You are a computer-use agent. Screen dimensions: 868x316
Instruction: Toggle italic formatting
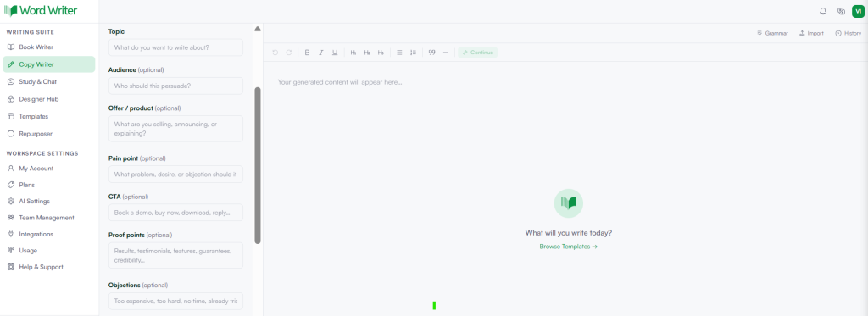[x=321, y=53]
